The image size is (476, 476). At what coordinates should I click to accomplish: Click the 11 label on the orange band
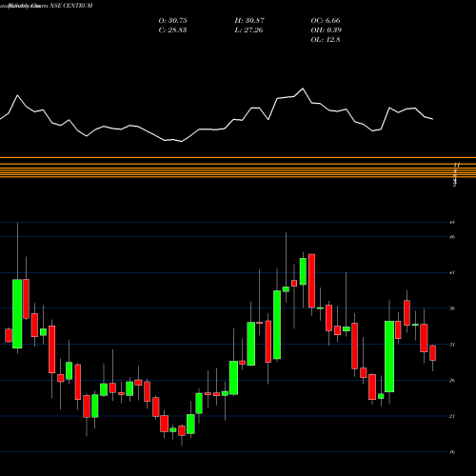click(457, 165)
